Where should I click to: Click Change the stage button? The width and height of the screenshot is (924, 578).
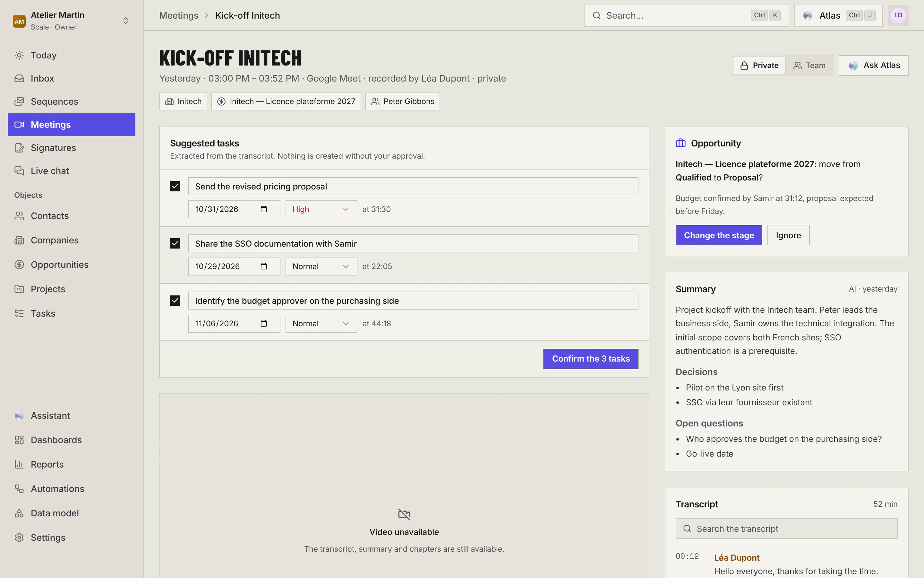[x=719, y=235]
